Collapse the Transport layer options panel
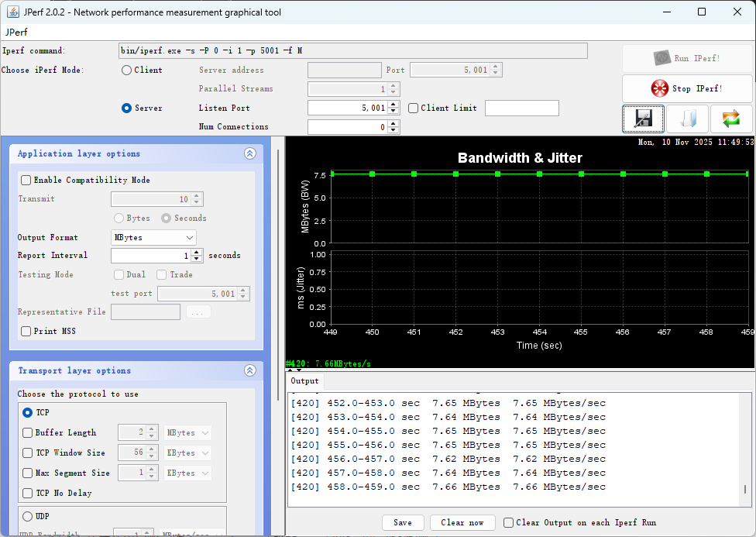756x537 pixels. (x=249, y=370)
